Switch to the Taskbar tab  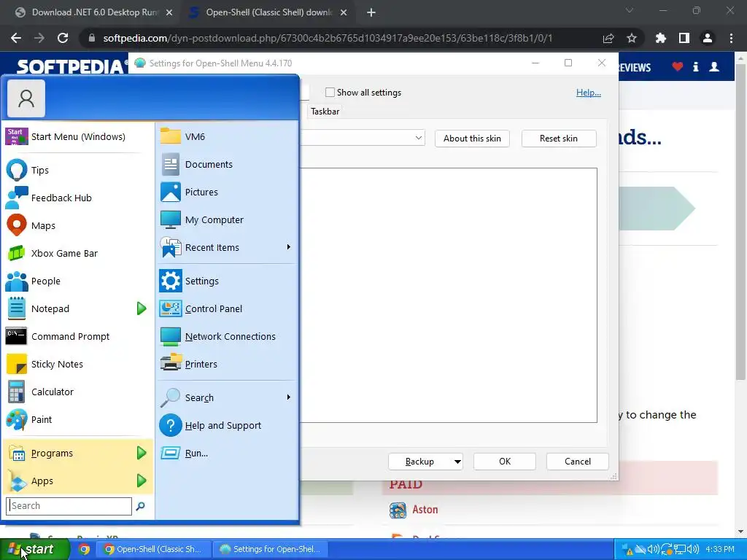(x=325, y=112)
